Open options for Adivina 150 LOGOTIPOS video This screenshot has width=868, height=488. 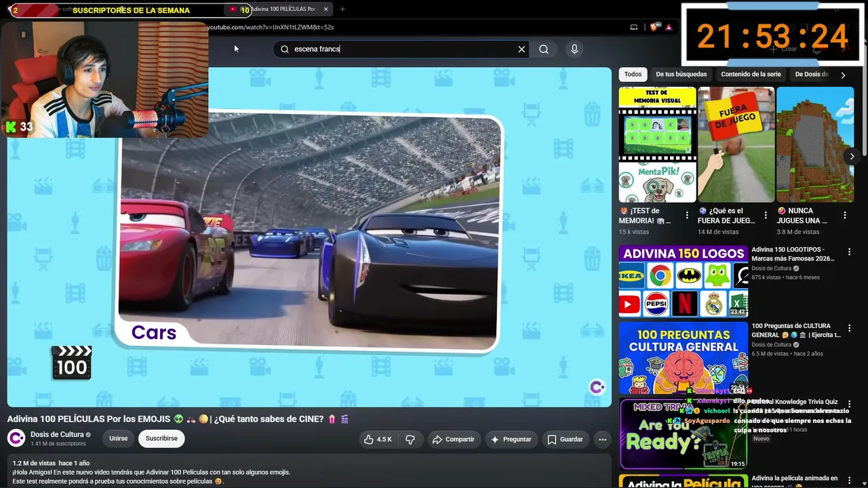coord(849,251)
